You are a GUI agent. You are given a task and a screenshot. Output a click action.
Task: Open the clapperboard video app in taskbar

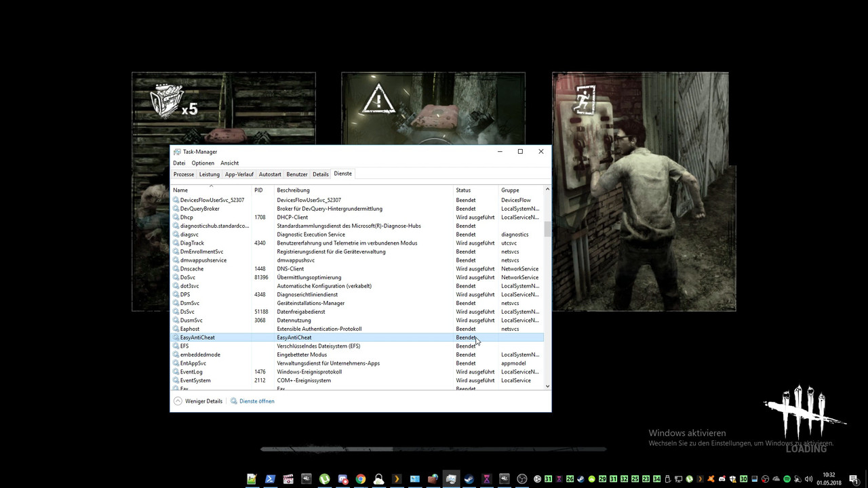coord(288,479)
